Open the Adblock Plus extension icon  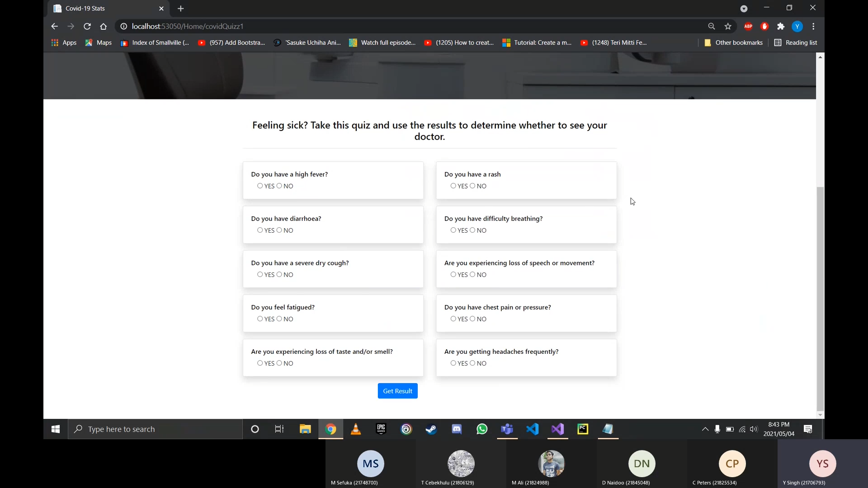coord(748,27)
